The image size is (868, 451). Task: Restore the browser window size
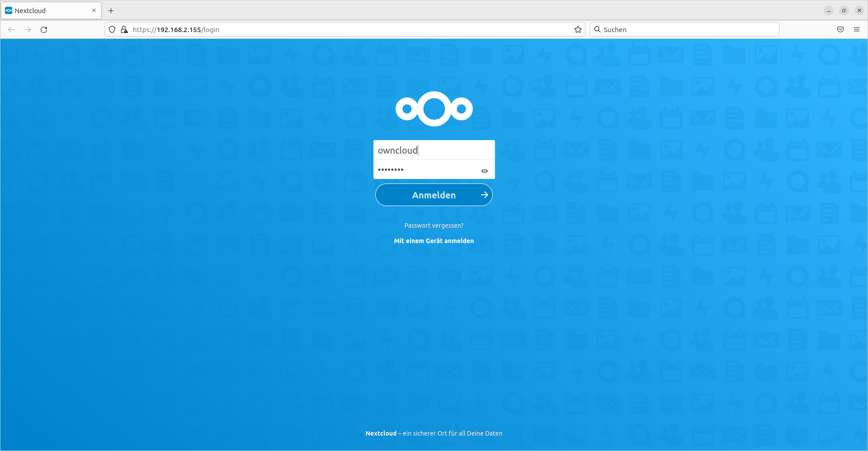(x=844, y=10)
